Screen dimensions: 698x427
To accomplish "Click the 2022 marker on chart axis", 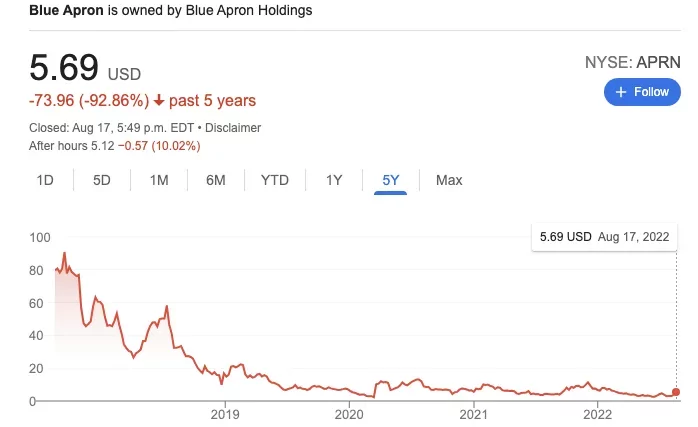I will pyautogui.click(x=597, y=413).
